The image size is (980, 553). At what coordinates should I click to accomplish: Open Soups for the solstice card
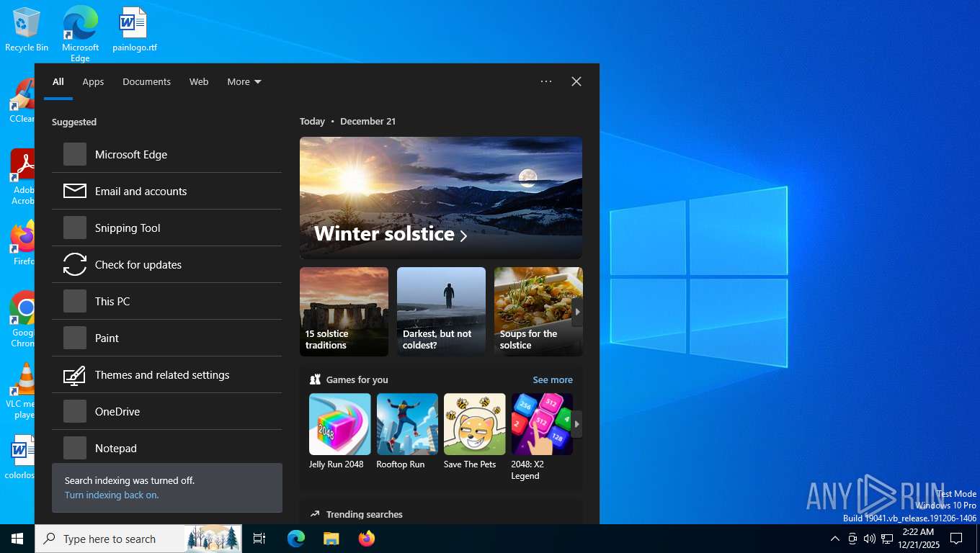click(x=538, y=312)
